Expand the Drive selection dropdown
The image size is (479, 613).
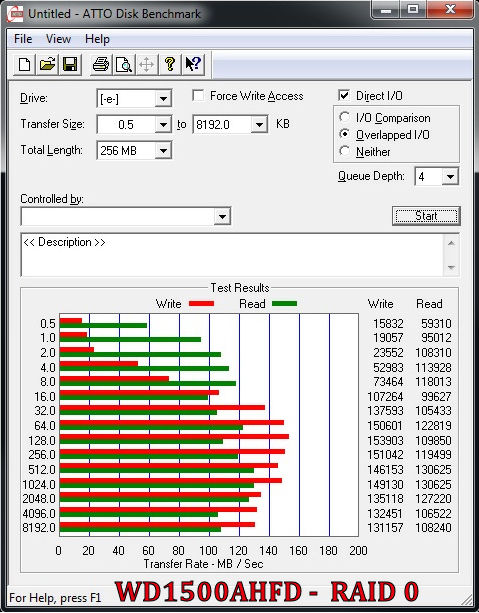(163, 99)
